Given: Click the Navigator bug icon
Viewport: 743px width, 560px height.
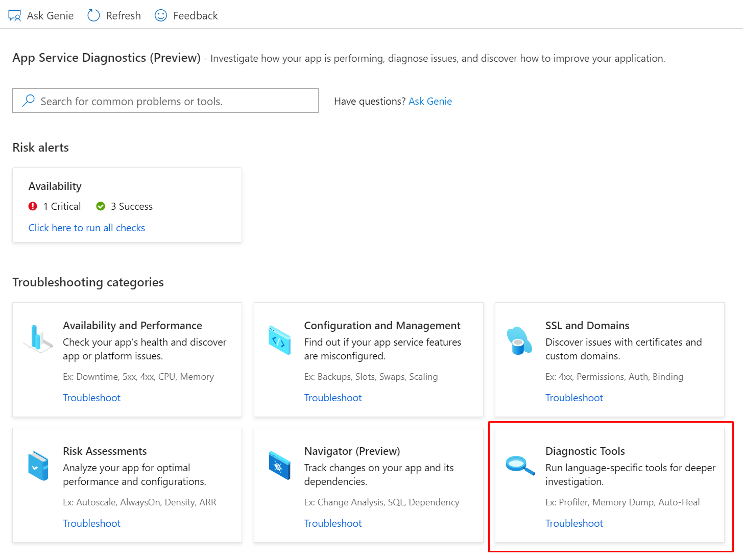Looking at the screenshot, I should coord(279,466).
